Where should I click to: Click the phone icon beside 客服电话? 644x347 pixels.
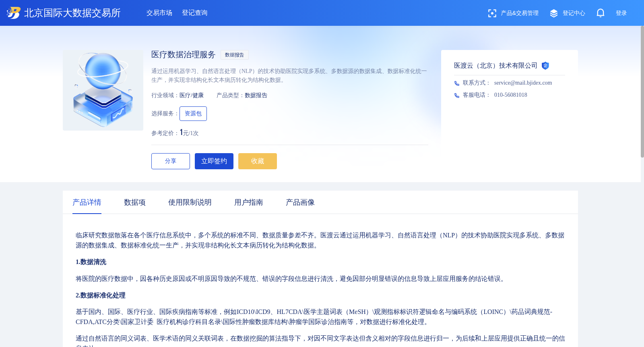click(x=457, y=96)
